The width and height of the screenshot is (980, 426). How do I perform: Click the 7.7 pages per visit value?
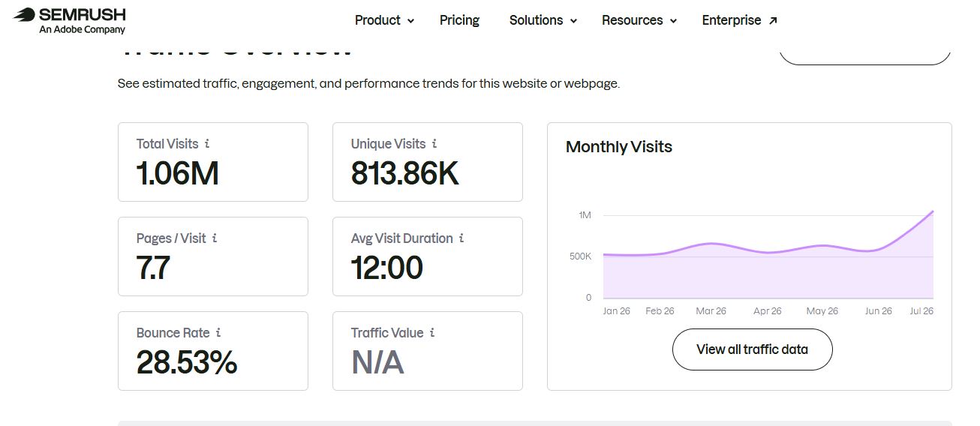pyautogui.click(x=154, y=268)
